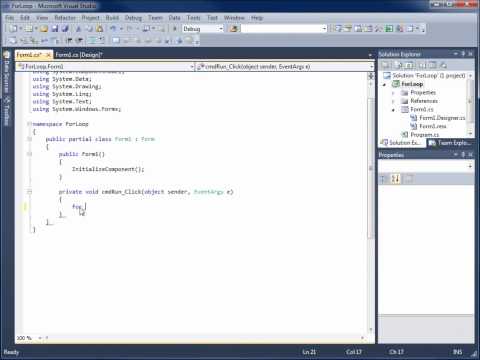The image size is (480, 360).
Task: Close the Form1.cs editor tab
Action: 48,55
